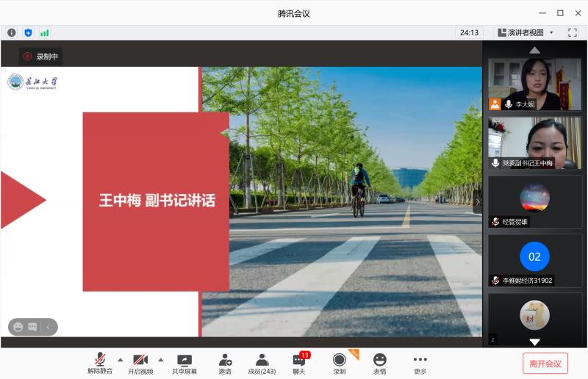Enter full screen mode via top-right icon

[x=573, y=32]
